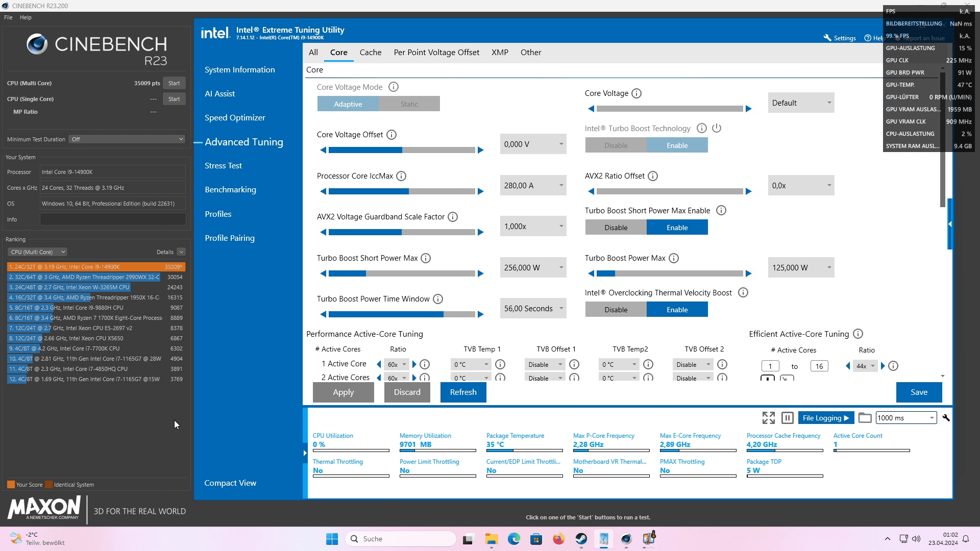Switch to the Cache tab

pyautogui.click(x=371, y=53)
